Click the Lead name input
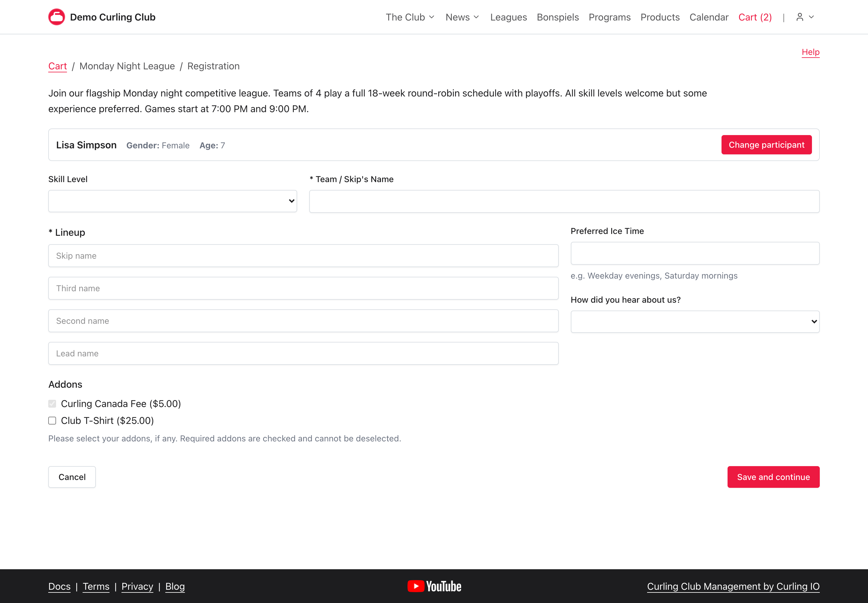This screenshot has width=868, height=603. pyautogui.click(x=303, y=353)
